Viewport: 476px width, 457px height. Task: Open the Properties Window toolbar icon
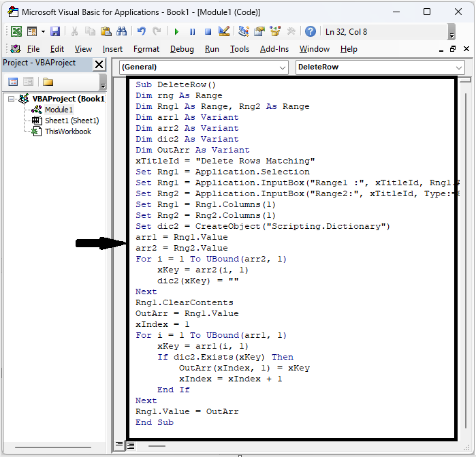click(259, 31)
